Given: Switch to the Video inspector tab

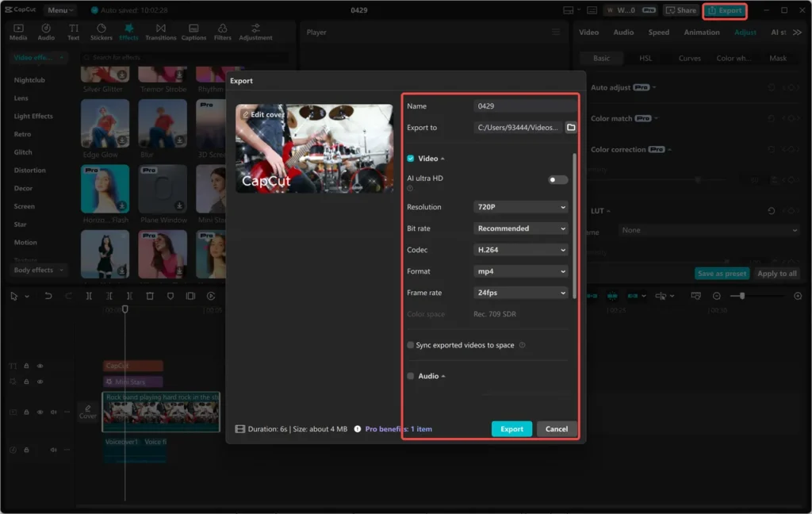Looking at the screenshot, I should pyautogui.click(x=589, y=32).
